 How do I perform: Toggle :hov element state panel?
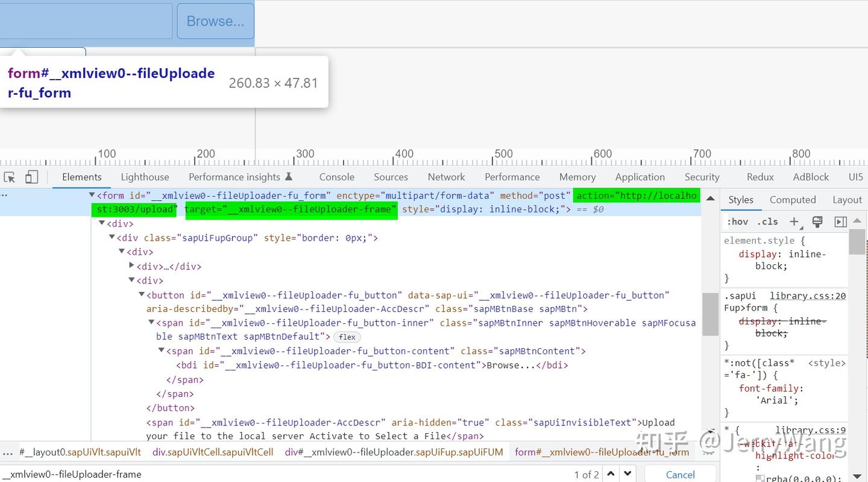(737, 222)
